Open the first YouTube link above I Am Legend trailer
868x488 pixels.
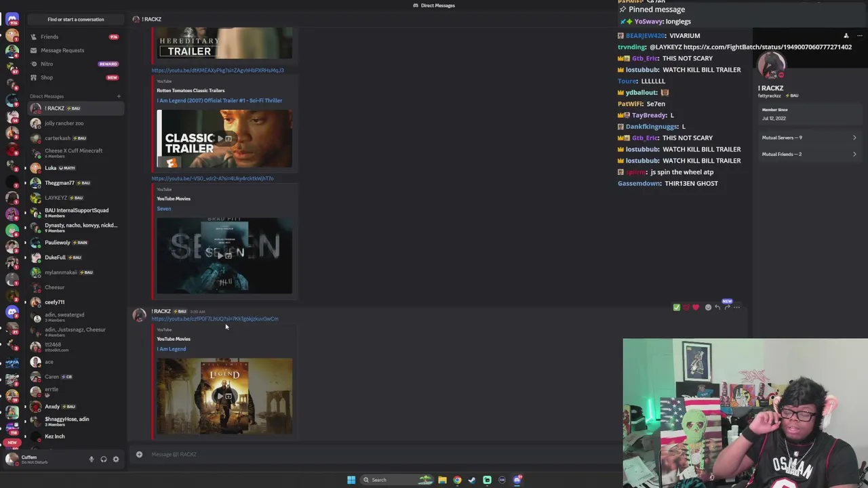tap(218, 70)
